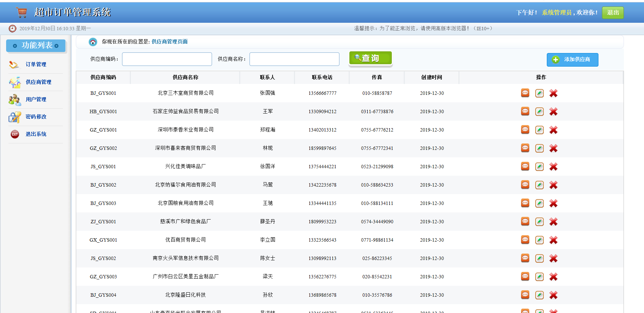Image resolution: width=644 pixels, height=313 pixels.
Task: View details of supplier GX_GYS001
Action: 525,240
